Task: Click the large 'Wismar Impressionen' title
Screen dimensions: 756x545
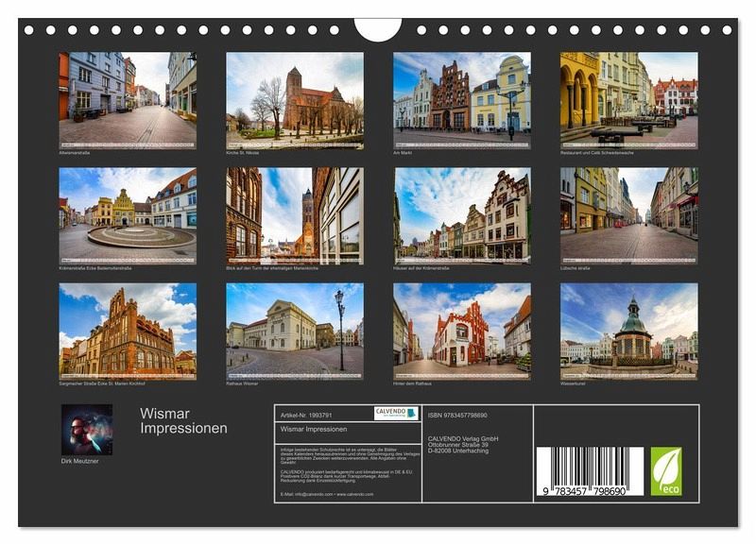Action: 183,420
